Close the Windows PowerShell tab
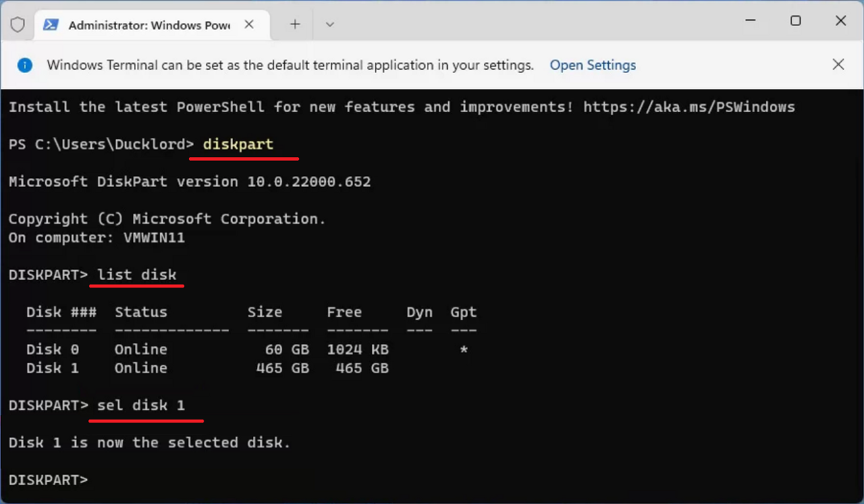 tap(248, 24)
